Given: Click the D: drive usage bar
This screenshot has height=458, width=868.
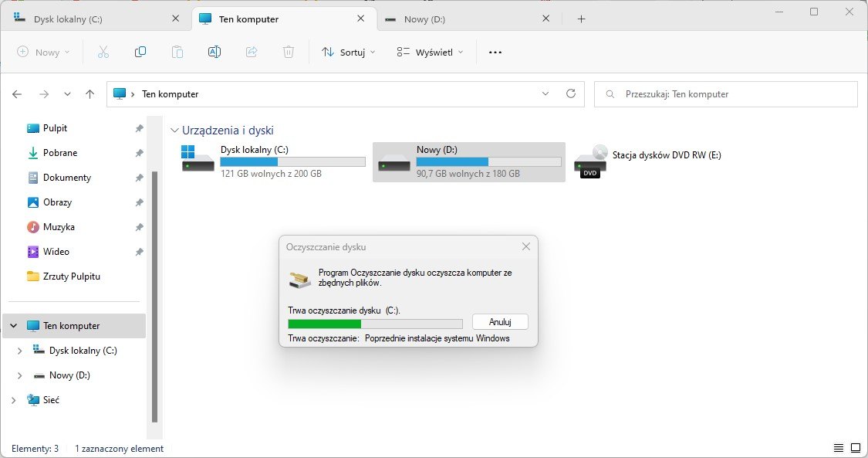Looking at the screenshot, I should pyautogui.click(x=489, y=161).
